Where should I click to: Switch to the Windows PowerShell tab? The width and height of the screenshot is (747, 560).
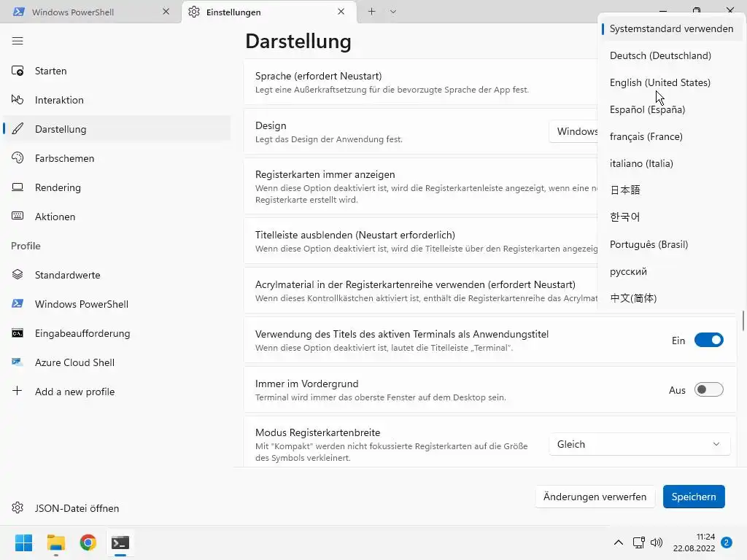tap(90, 12)
